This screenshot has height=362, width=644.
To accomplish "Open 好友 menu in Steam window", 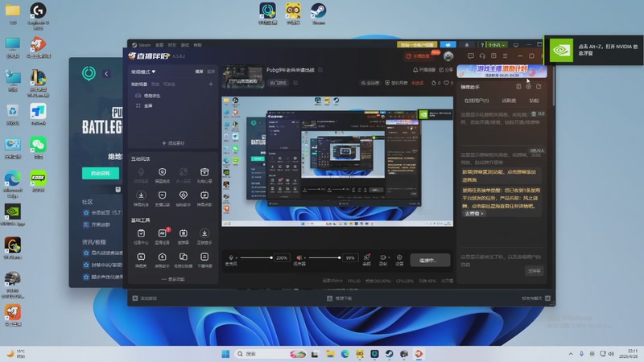I will (172, 45).
